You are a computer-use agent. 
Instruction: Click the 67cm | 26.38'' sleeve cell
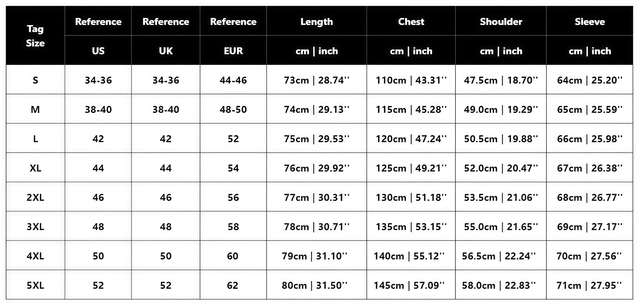pyautogui.click(x=590, y=168)
